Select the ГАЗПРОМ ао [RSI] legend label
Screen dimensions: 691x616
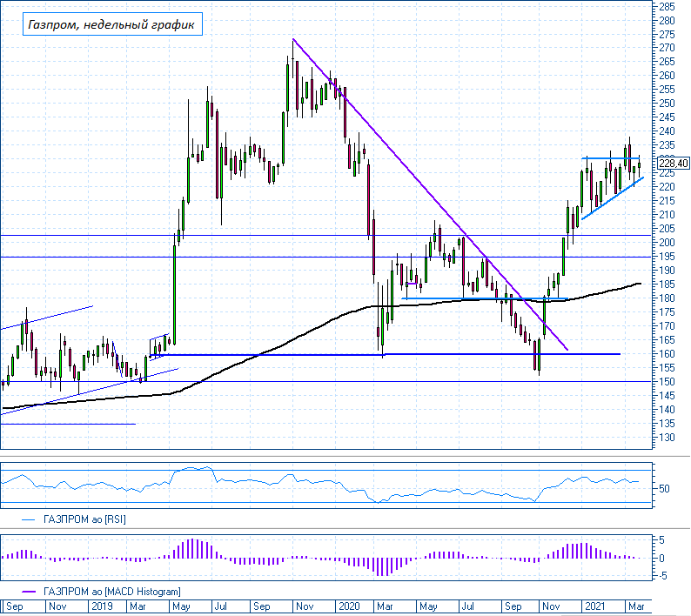pyautogui.click(x=84, y=519)
